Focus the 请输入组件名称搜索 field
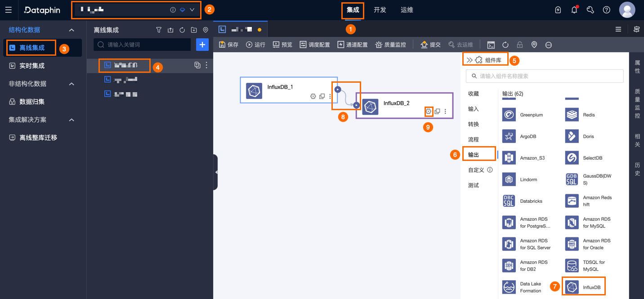Screen dimensions: 644x299 (545, 76)
